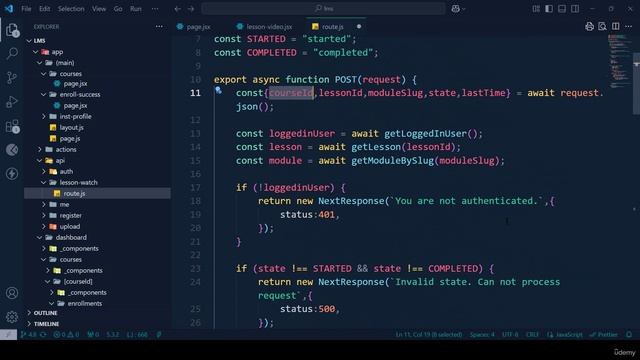Click the Ln 11 cursor position indicator
Viewport: 640px width, 360px height.
pyautogui.click(x=429, y=334)
